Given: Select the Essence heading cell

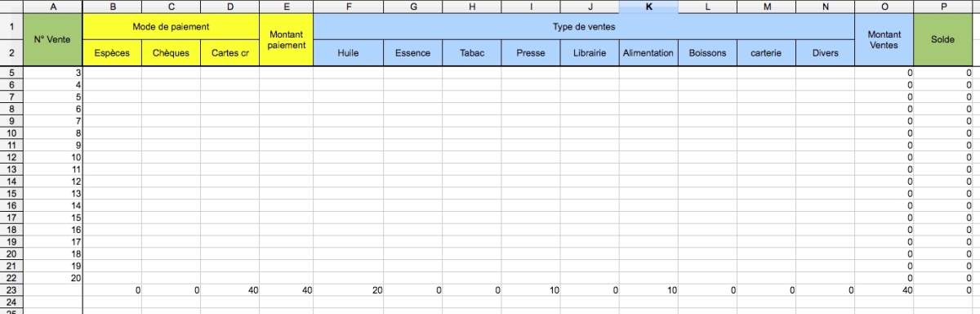Looking at the screenshot, I should coord(413,53).
